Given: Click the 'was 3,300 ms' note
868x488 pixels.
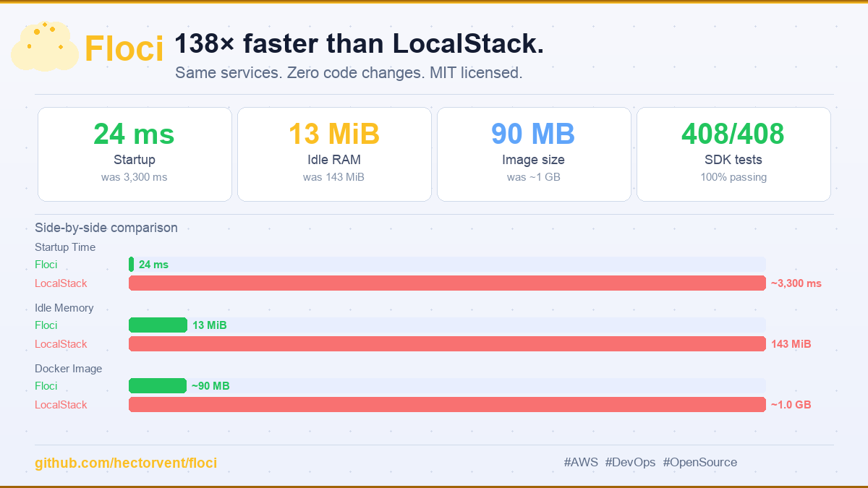Looking at the screenshot, I should 135,177.
